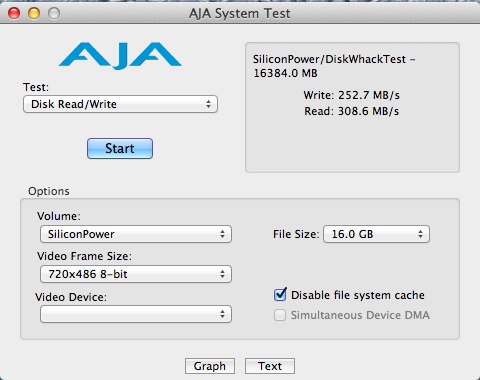Click the Write 252.7 MB/s result
This screenshot has width=480, height=380.
351,95
